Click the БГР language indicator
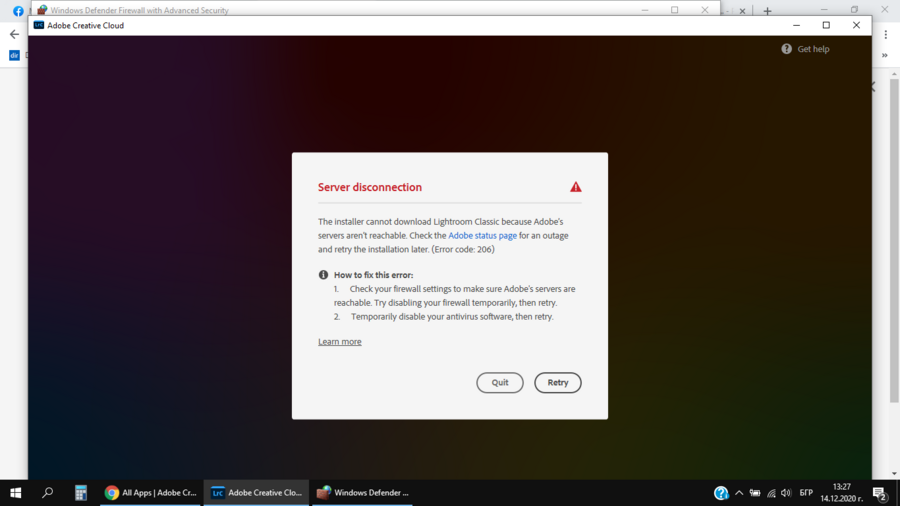 pos(806,493)
